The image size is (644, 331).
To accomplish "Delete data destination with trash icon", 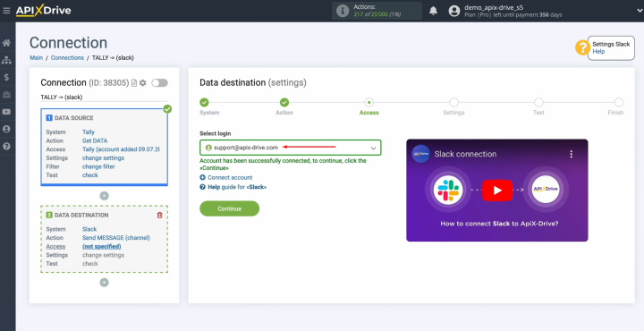I will pos(160,216).
